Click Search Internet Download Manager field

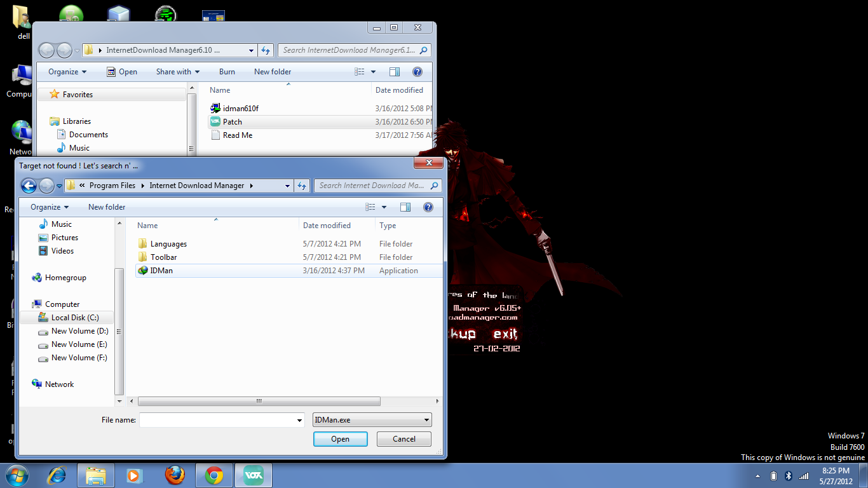coord(377,186)
